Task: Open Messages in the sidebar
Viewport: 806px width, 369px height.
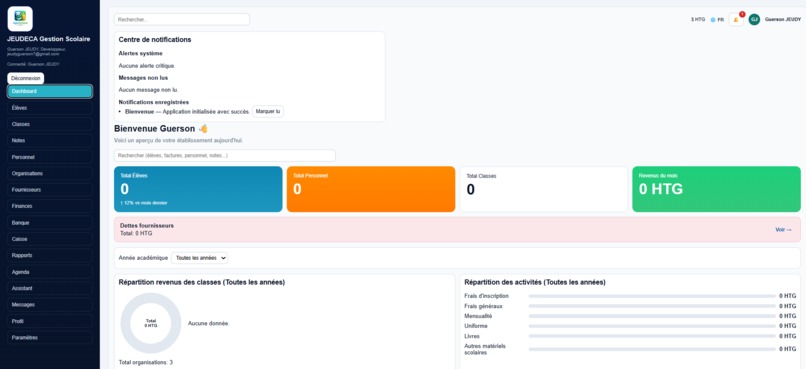Action: pos(50,305)
